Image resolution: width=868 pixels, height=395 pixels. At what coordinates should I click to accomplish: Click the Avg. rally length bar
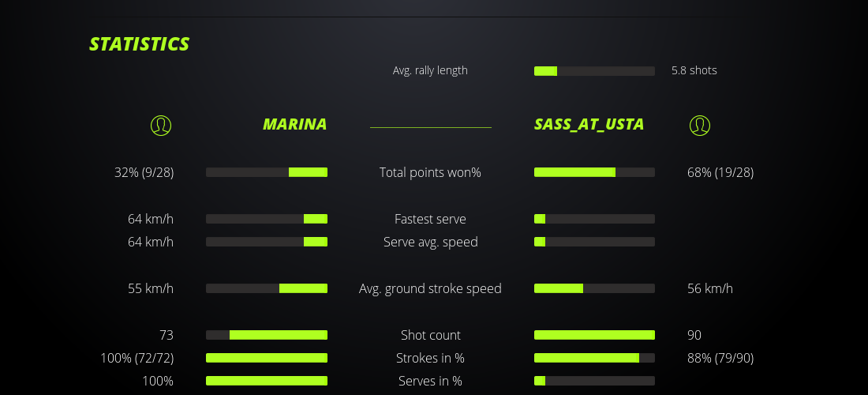pyautogui.click(x=594, y=71)
